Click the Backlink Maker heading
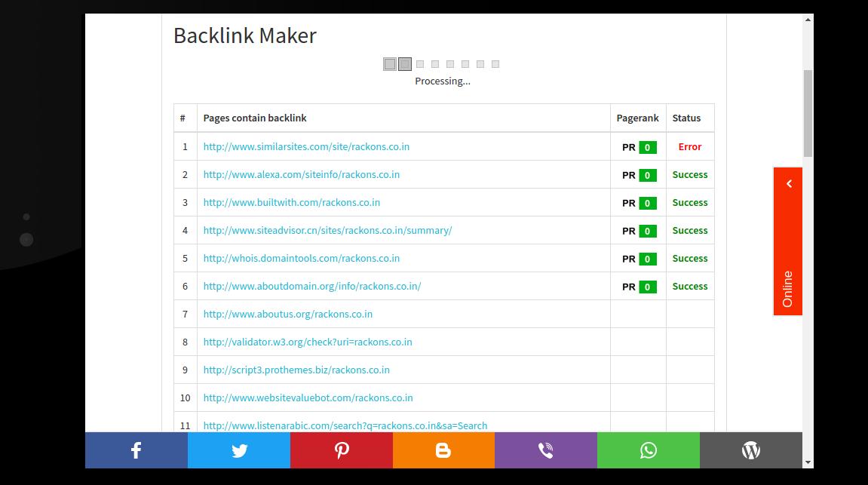This screenshot has height=485, width=868. (x=244, y=35)
